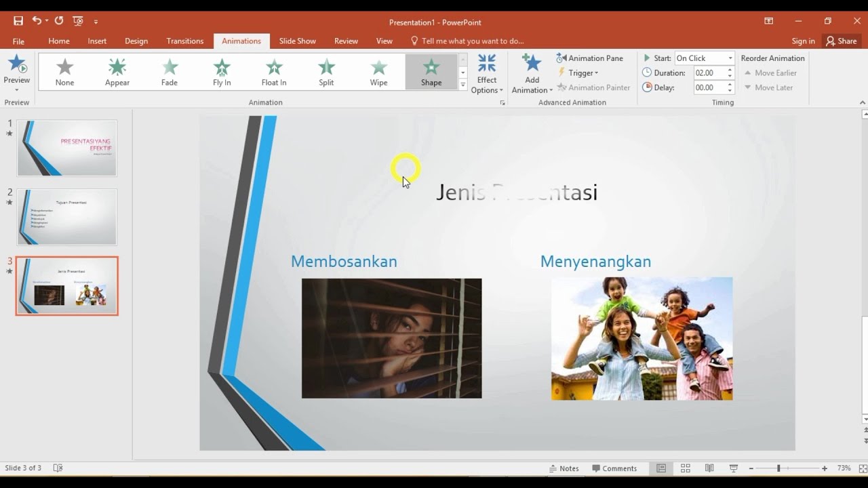The height and width of the screenshot is (488, 868).
Task: Open the Effect Options dropdown
Action: pos(487,72)
